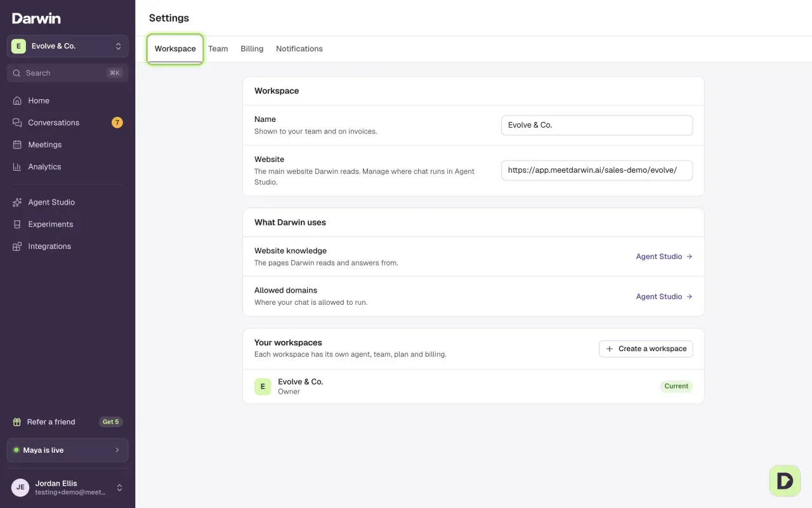Click the Refer a friend gift icon
The width and height of the screenshot is (812, 508).
[x=17, y=422]
